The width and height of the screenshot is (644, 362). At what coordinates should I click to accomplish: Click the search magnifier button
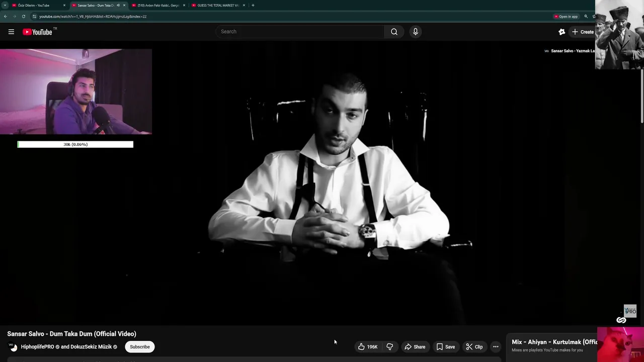tap(394, 32)
